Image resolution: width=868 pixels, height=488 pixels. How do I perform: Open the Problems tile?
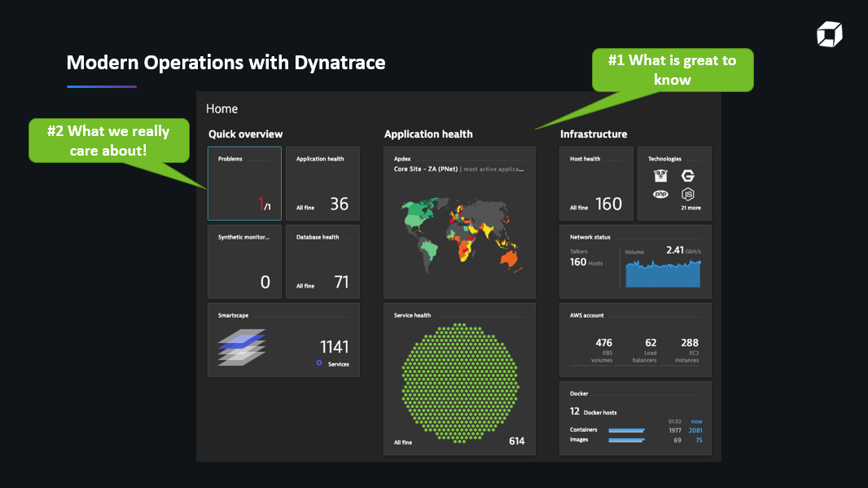(x=244, y=183)
